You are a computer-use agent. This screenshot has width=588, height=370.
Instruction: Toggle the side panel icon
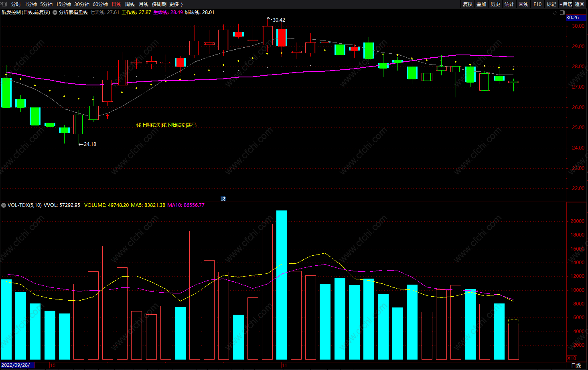562,12
